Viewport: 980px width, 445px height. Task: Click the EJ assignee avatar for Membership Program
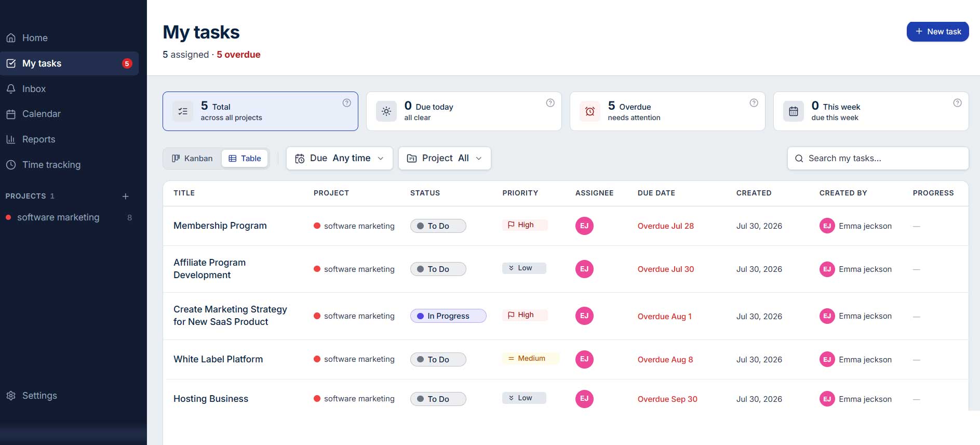pos(584,226)
